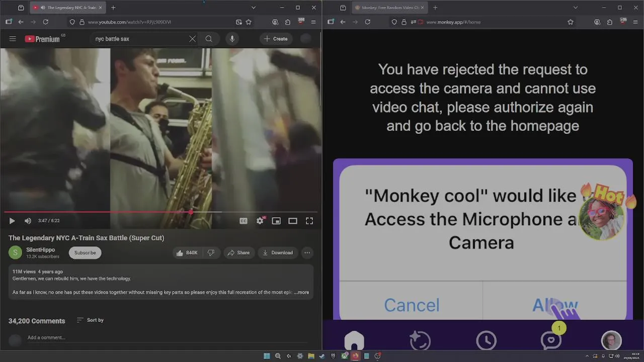This screenshot has height=362, width=644.
Task: Open the SilentHippo channel name link
Action: (41, 250)
